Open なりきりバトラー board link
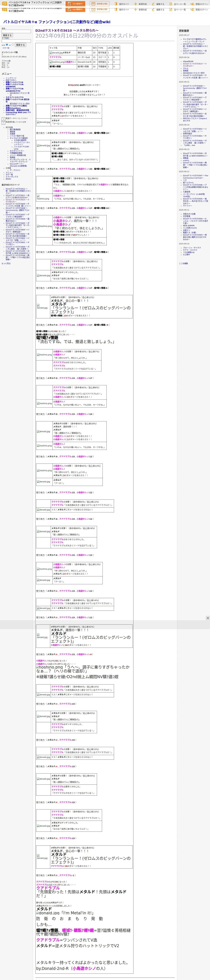The width and height of the screenshot is (210, 980). tap(17, 151)
